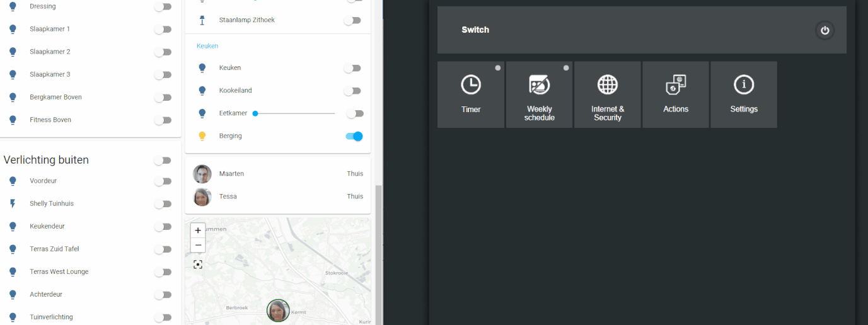Reset map focus with the target icon
The width and height of the screenshot is (868, 325).
(198, 265)
